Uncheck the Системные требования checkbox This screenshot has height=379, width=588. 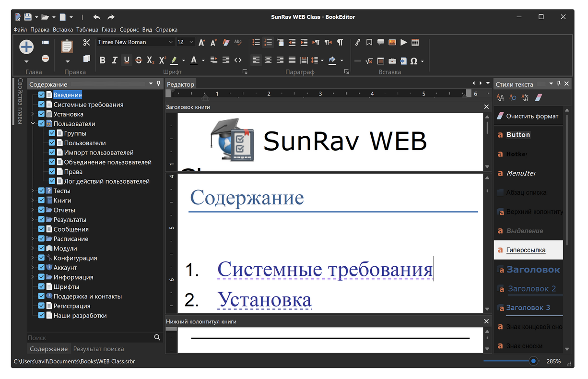[x=41, y=105]
